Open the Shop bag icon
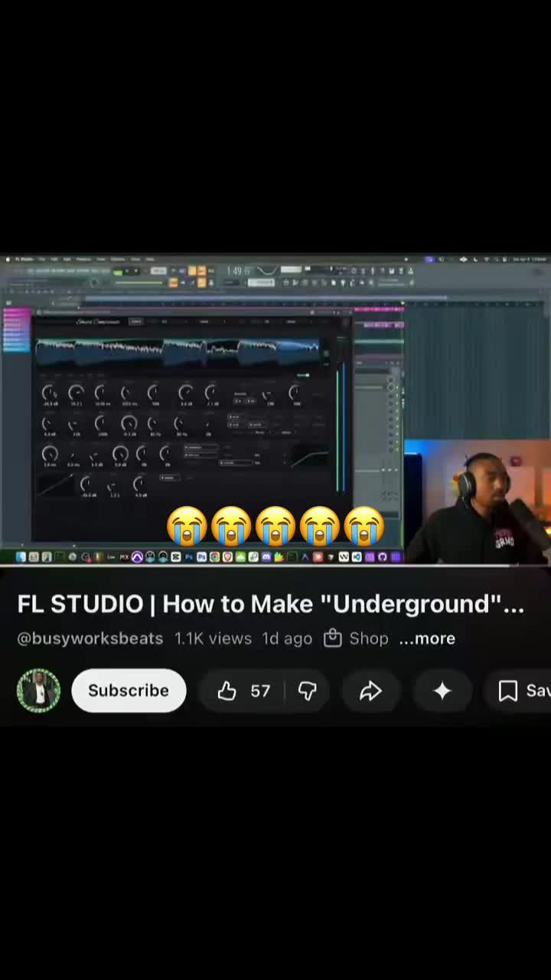The width and height of the screenshot is (551, 980). pyautogui.click(x=332, y=638)
